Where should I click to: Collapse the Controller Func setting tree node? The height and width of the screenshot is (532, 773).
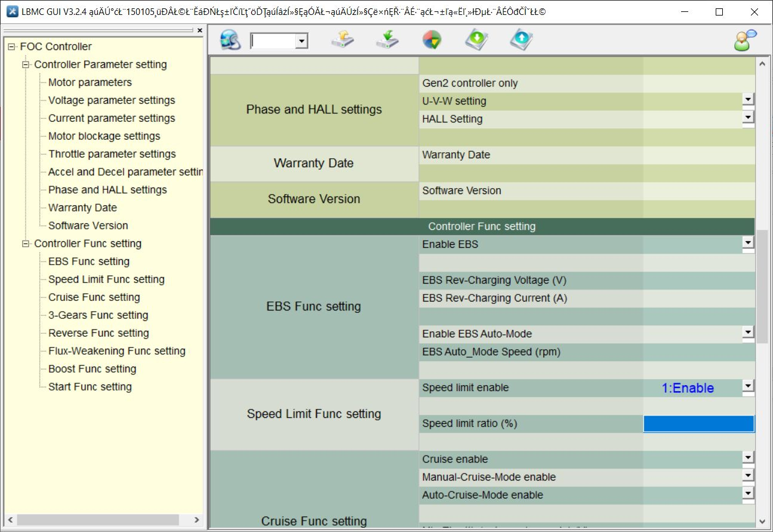pyautogui.click(x=26, y=244)
